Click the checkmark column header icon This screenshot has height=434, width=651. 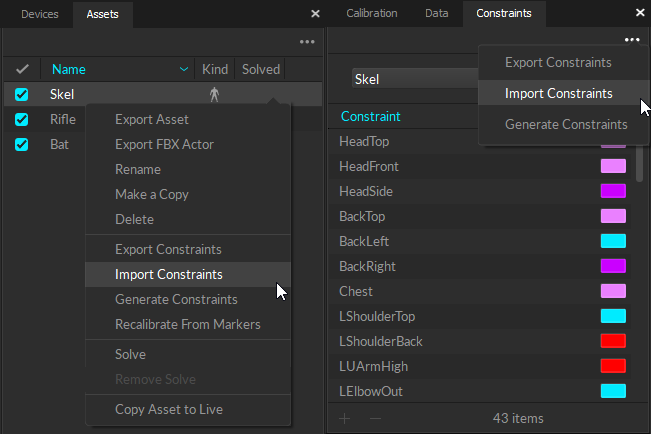pyautogui.click(x=21, y=69)
